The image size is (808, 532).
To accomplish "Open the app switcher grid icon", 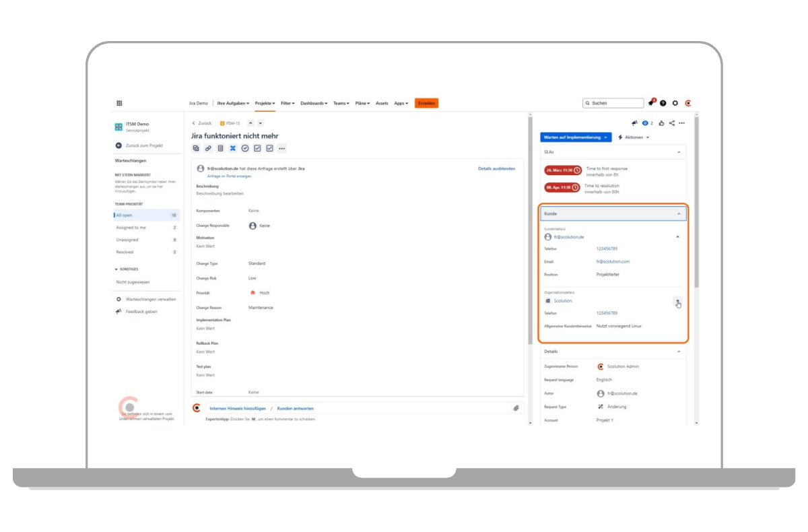I will coord(119,103).
